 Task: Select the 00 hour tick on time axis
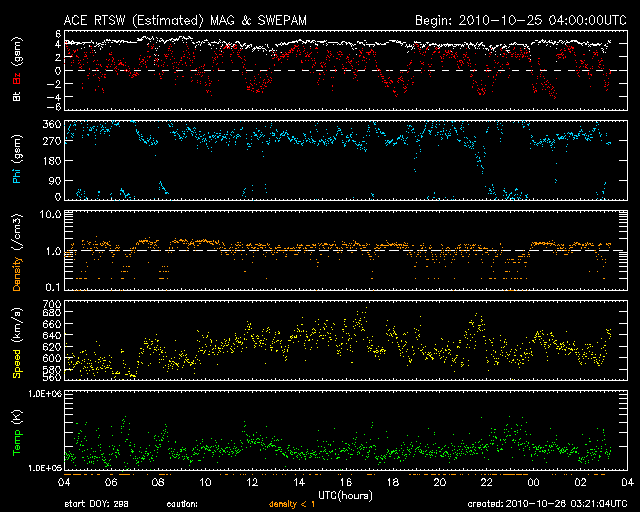point(532,482)
